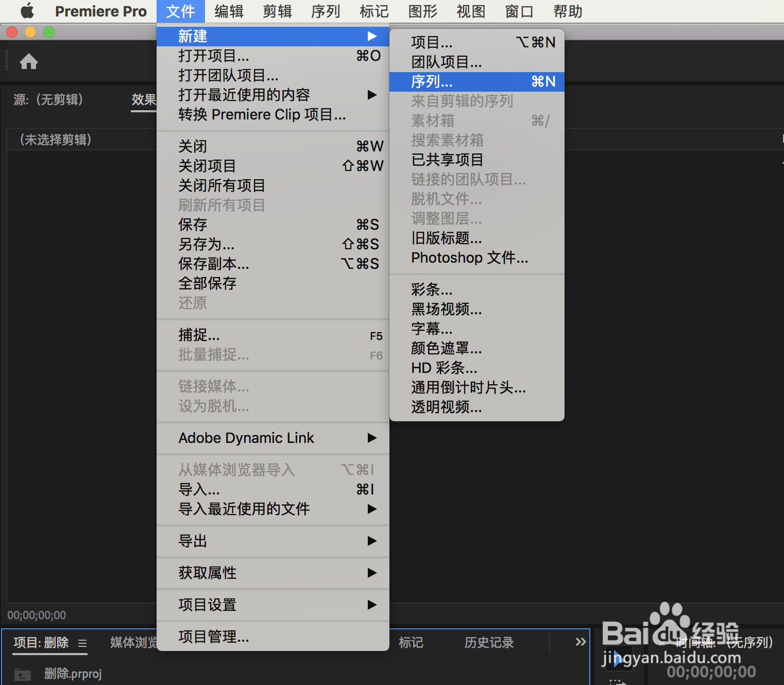Select the 项目: 删除 panel tab
Screen dimensions: 784x685
[41, 643]
